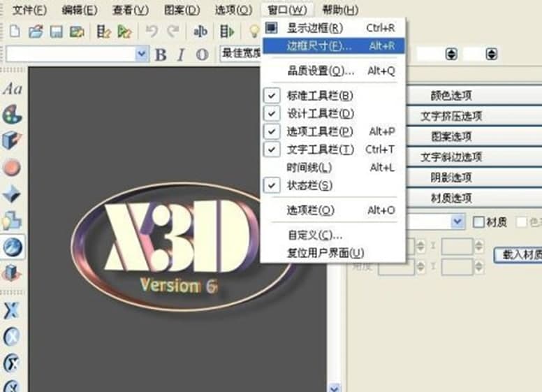Click the 窗口(W) menu title
The width and height of the screenshot is (542, 392).
(287, 10)
